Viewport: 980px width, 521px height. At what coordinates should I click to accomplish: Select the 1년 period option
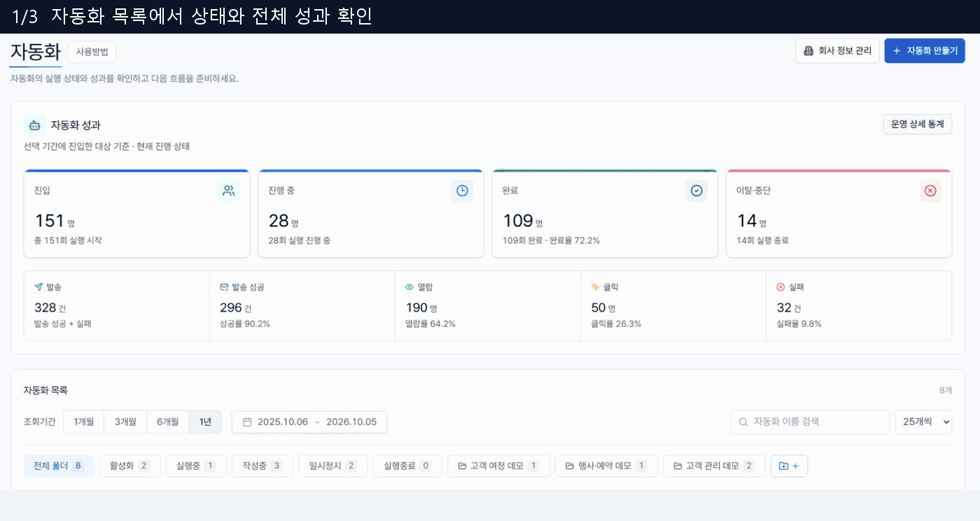pyautogui.click(x=205, y=422)
